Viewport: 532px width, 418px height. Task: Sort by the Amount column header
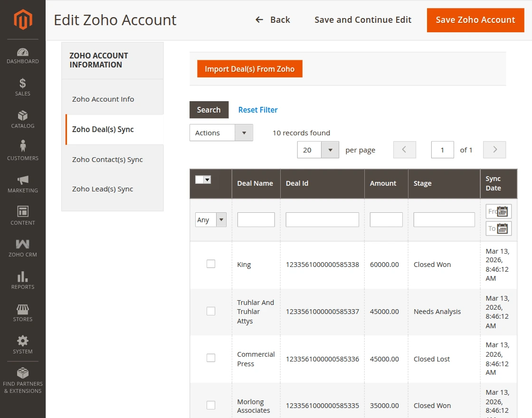tap(386, 183)
